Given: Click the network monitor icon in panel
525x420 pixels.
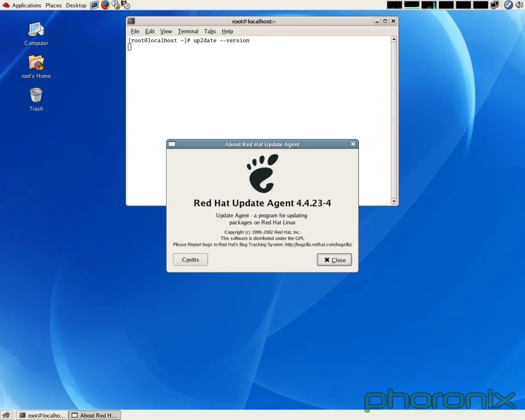Looking at the screenshot, I should point(495,5).
